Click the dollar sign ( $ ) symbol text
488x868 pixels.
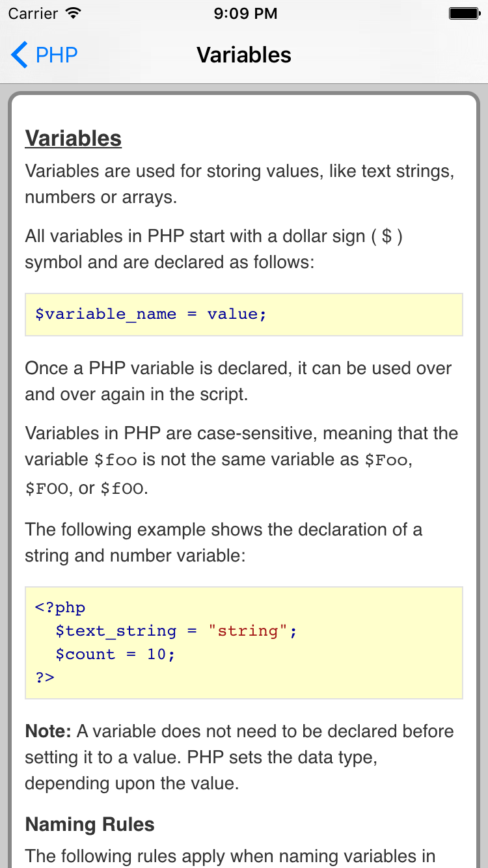[386, 236]
